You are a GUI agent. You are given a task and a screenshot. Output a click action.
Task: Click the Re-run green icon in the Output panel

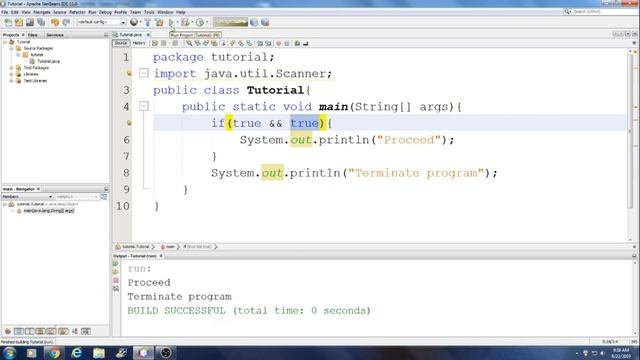(x=116, y=264)
